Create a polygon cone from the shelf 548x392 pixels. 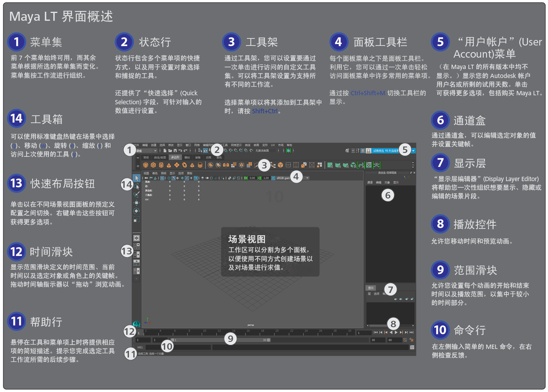(169, 165)
